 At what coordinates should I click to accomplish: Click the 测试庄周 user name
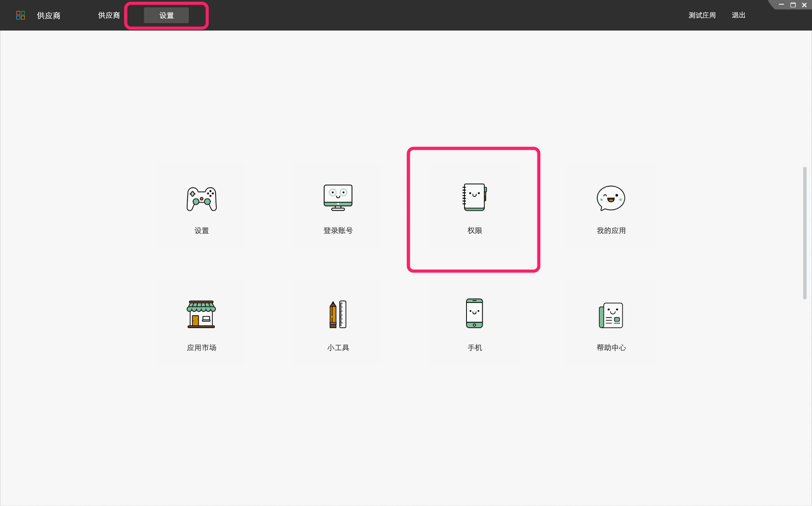(702, 15)
